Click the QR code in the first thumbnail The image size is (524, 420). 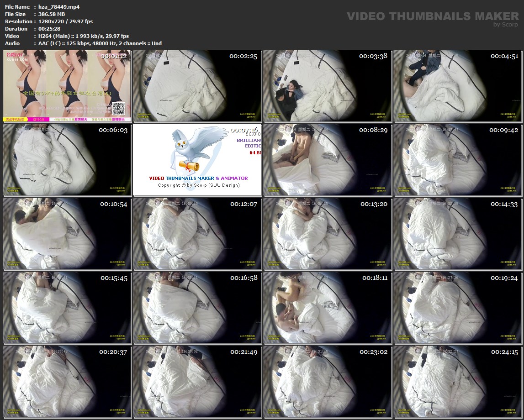(x=118, y=109)
